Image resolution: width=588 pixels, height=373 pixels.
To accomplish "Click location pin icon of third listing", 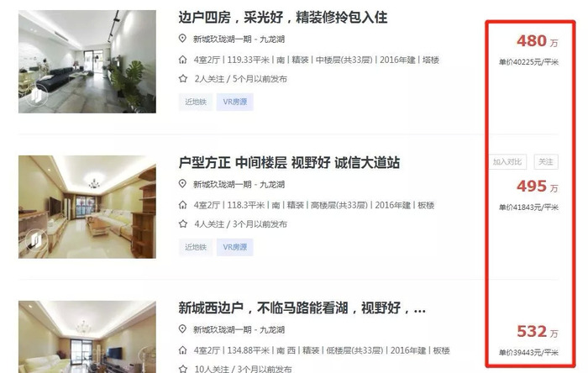I will click(182, 328).
